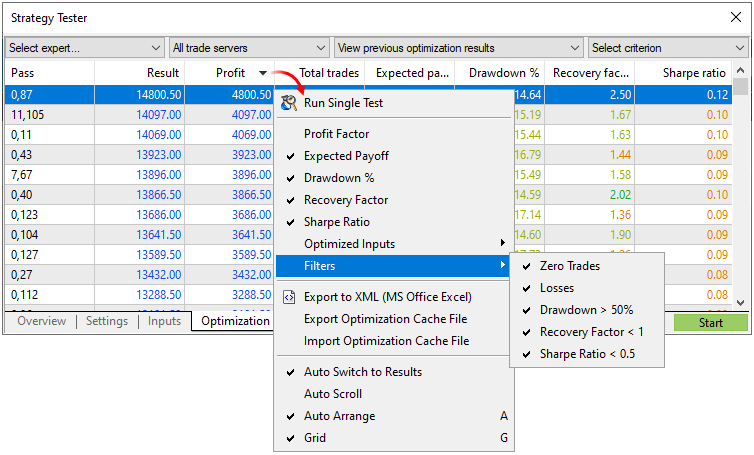Click the green Start button
This screenshot has height=455, width=754.
(x=711, y=323)
